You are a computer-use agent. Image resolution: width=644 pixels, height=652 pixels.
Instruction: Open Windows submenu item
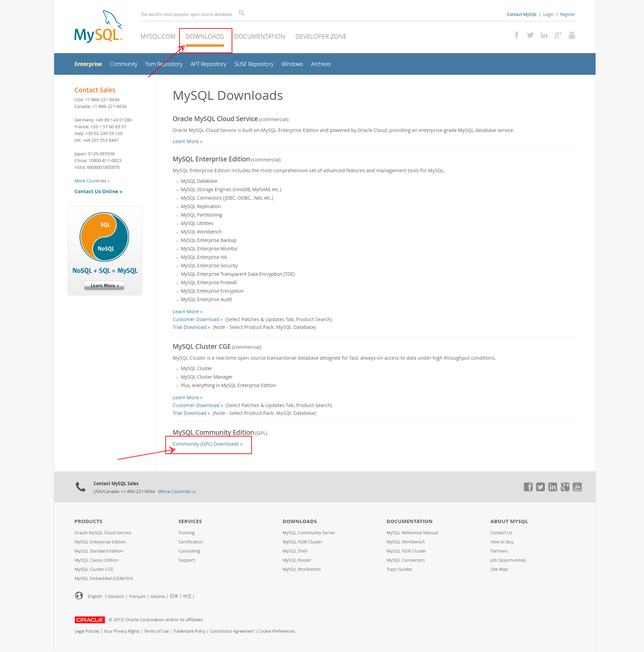click(292, 64)
